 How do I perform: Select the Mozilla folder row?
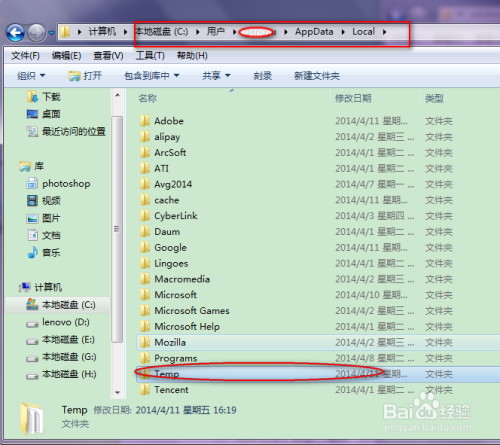pos(318,342)
